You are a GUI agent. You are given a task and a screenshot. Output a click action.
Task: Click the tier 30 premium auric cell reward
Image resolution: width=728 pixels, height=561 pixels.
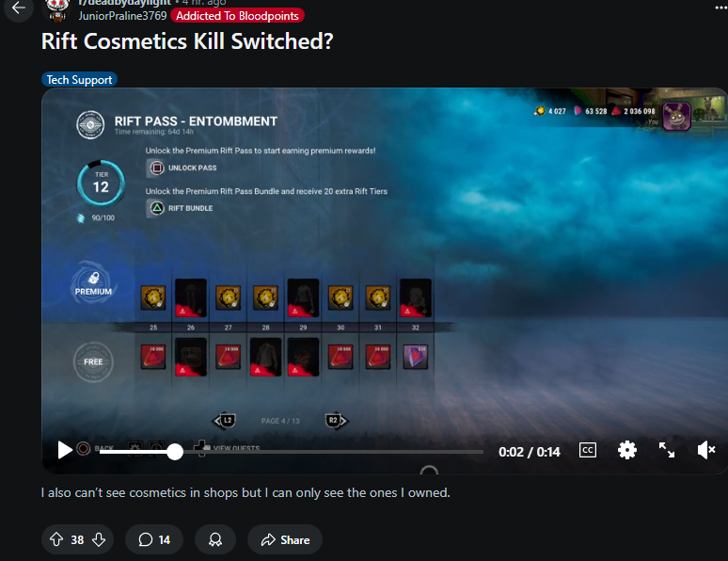tap(340, 297)
